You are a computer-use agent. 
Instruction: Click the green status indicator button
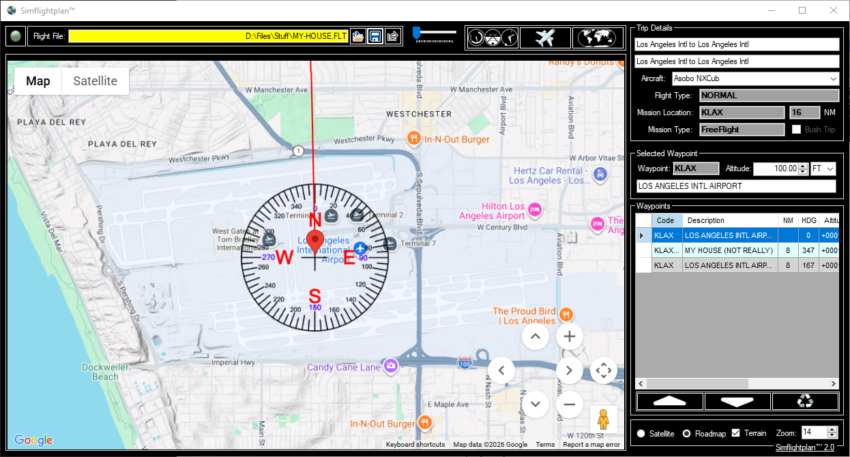pyautogui.click(x=15, y=36)
